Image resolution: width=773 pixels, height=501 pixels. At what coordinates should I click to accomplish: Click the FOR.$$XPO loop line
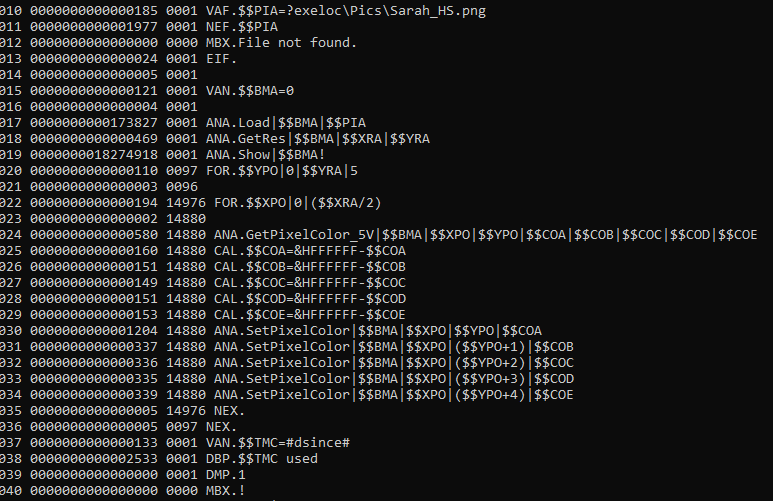(x=298, y=203)
